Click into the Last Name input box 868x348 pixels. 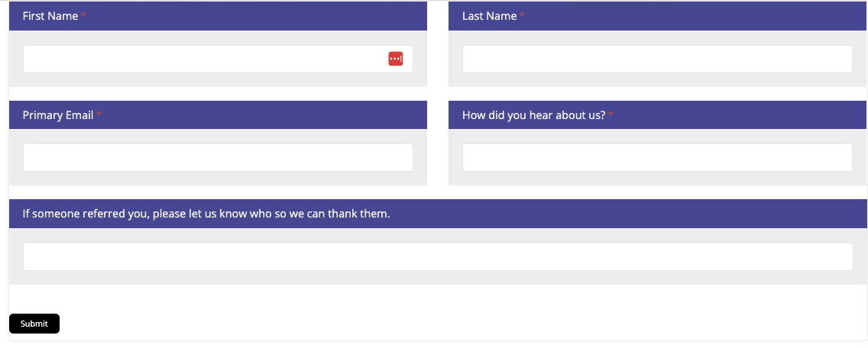pyautogui.click(x=656, y=59)
